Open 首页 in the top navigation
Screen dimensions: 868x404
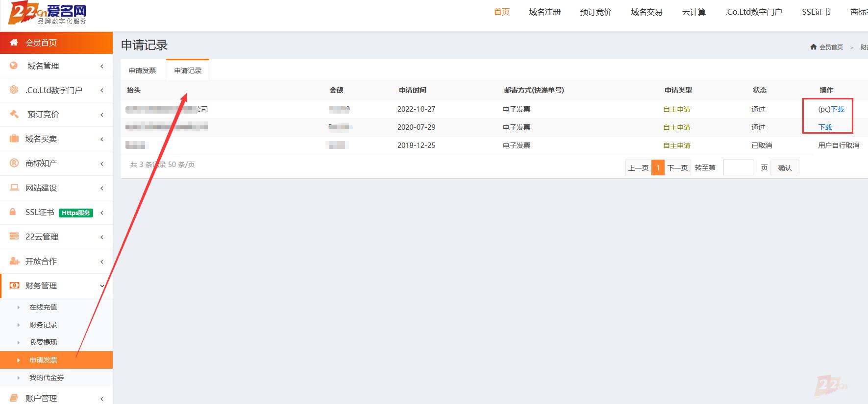(x=502, y=12)
